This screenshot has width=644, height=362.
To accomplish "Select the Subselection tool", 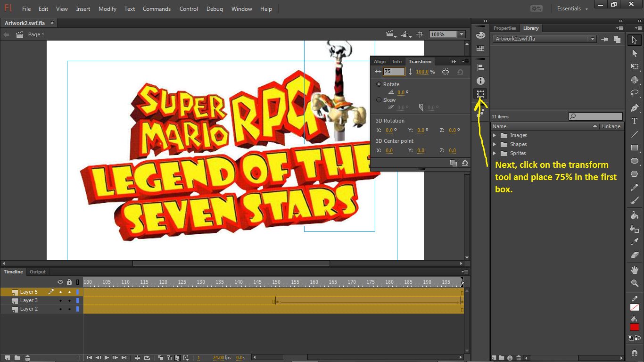I will pos(635,53).
